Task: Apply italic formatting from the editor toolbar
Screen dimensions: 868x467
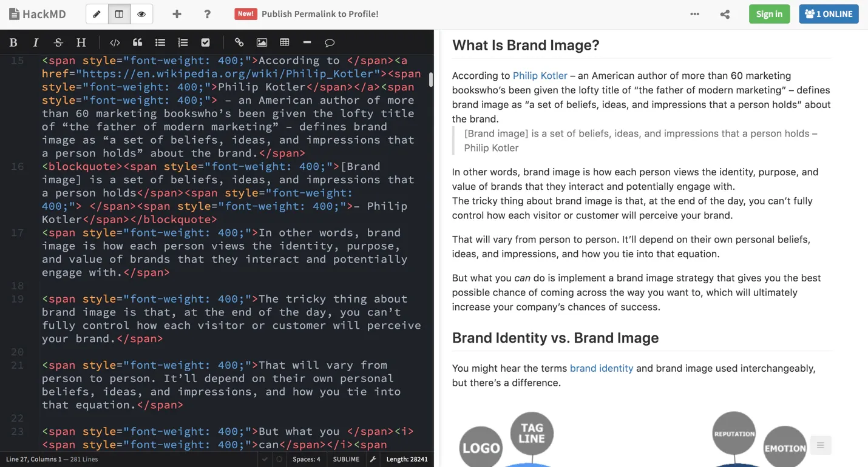Action: [36, 42]
